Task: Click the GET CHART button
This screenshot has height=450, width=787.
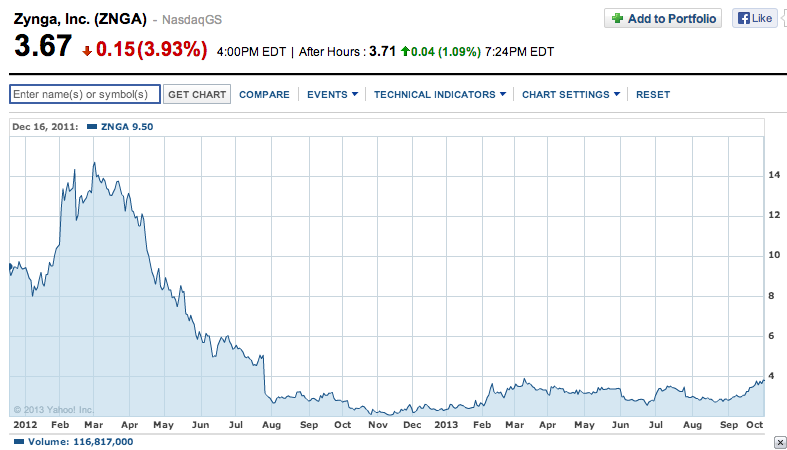Action: coord(197,94)
